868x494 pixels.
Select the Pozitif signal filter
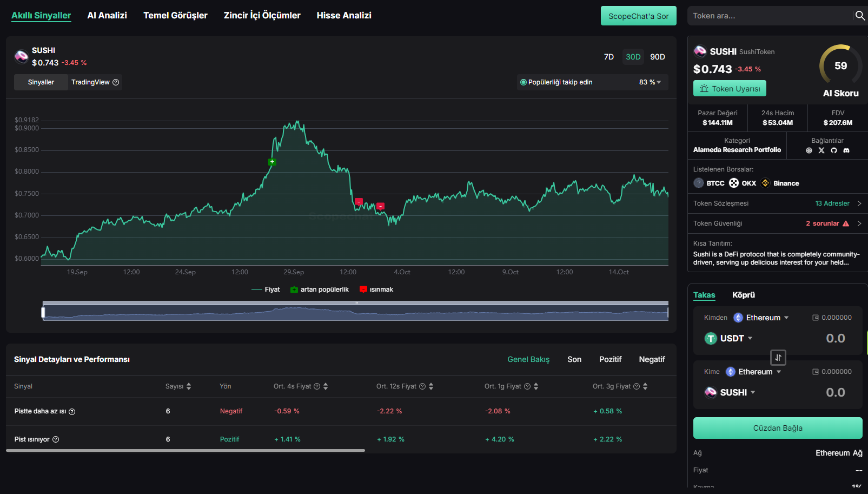[x=611, y=359]
